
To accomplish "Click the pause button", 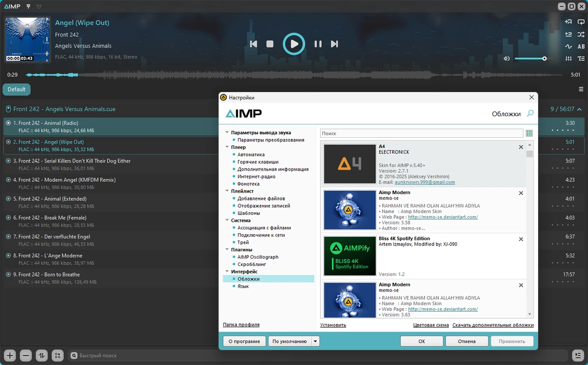I will (318, 44).
